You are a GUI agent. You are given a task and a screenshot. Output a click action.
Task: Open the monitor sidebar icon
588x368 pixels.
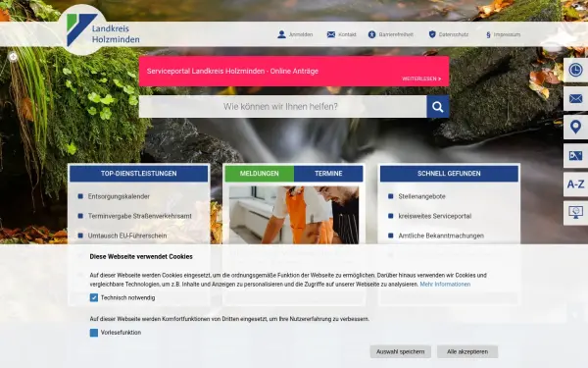[575, 213]
